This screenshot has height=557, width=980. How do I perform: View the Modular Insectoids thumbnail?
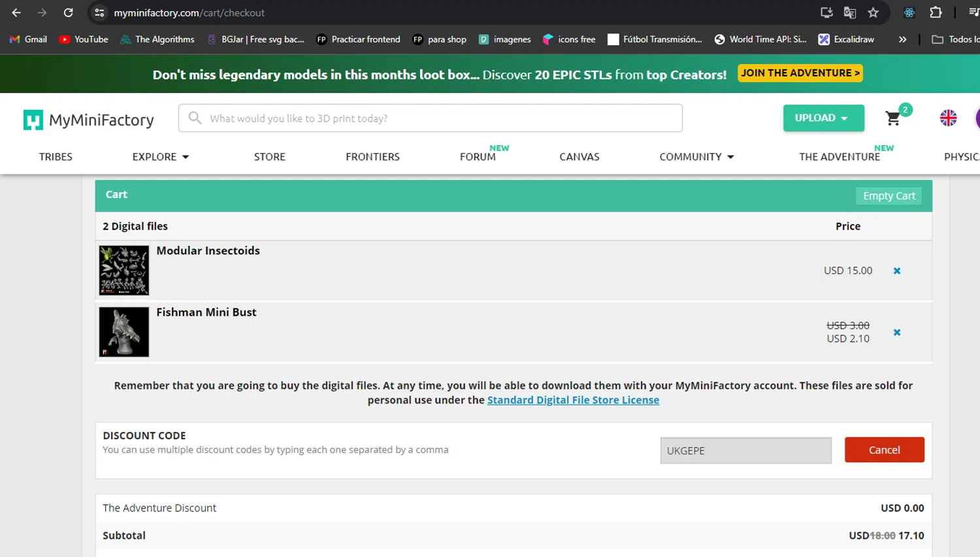124,270
